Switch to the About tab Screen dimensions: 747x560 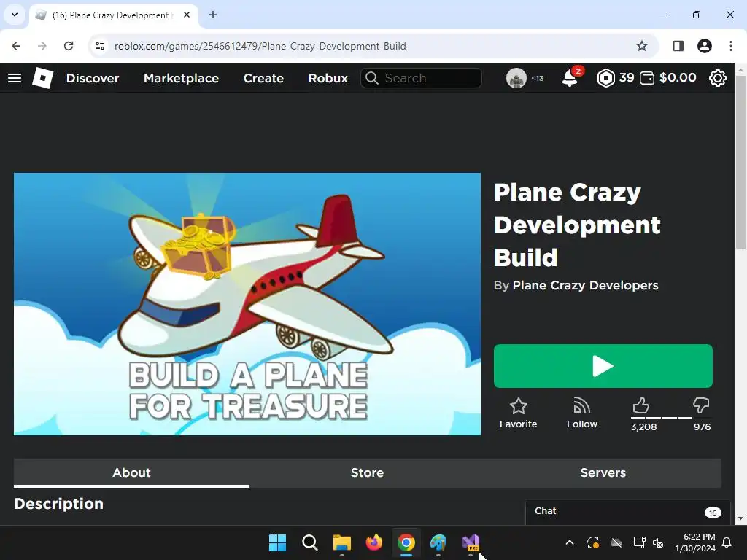click(x=131, y=472)
